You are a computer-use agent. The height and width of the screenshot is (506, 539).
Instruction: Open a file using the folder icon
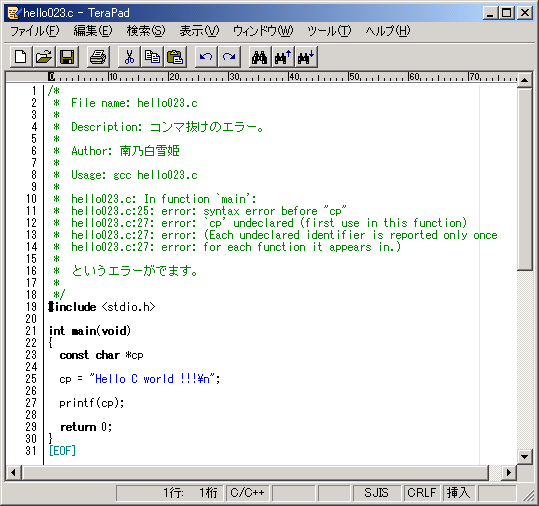(x=44, y=57)
